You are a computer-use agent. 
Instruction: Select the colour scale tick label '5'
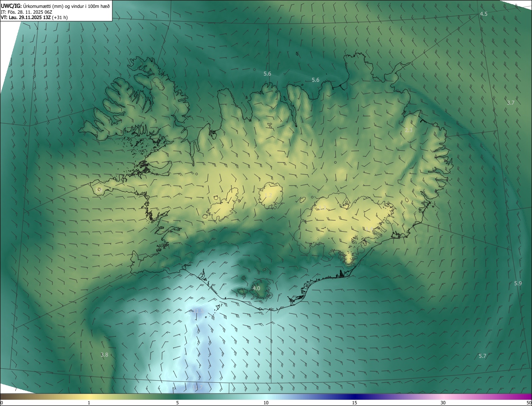pos(177,403)
